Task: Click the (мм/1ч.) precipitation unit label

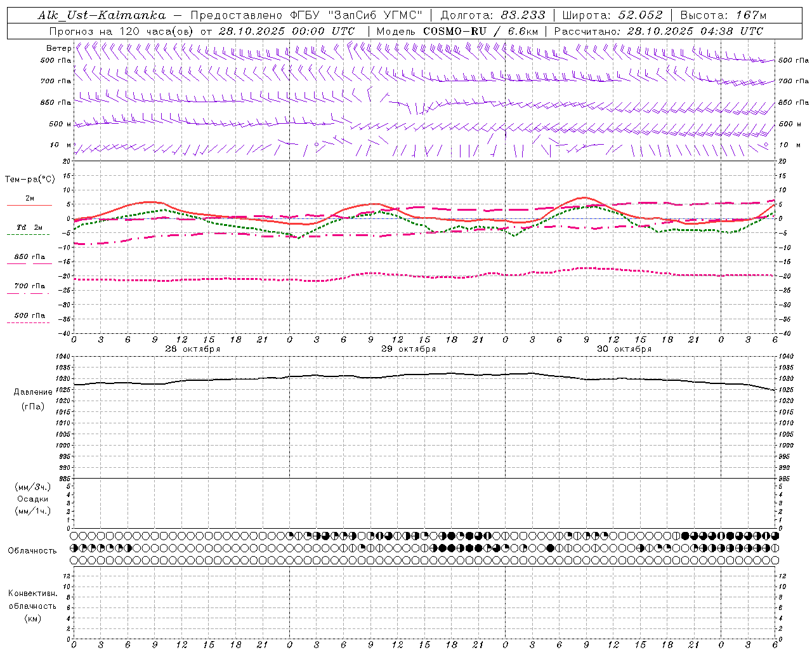Action: click(33, 511)
